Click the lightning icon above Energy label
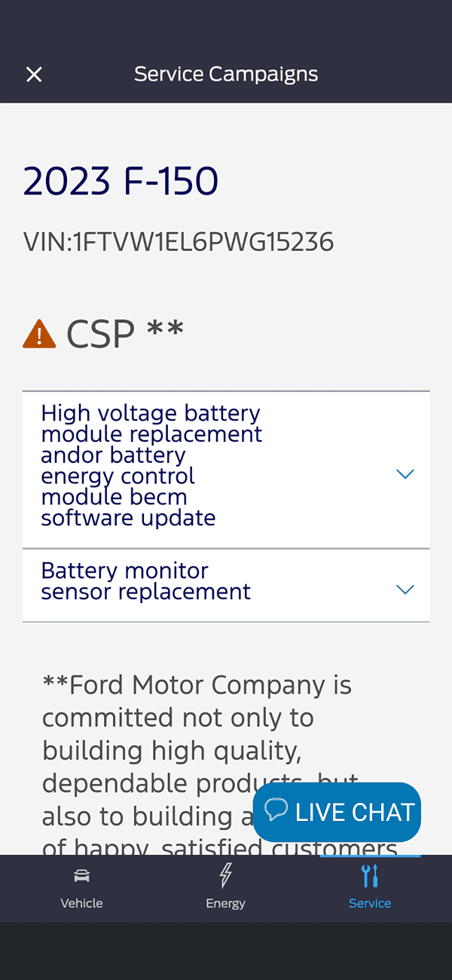This screenshot has width=452, height=980. click(x=225, y=875)
